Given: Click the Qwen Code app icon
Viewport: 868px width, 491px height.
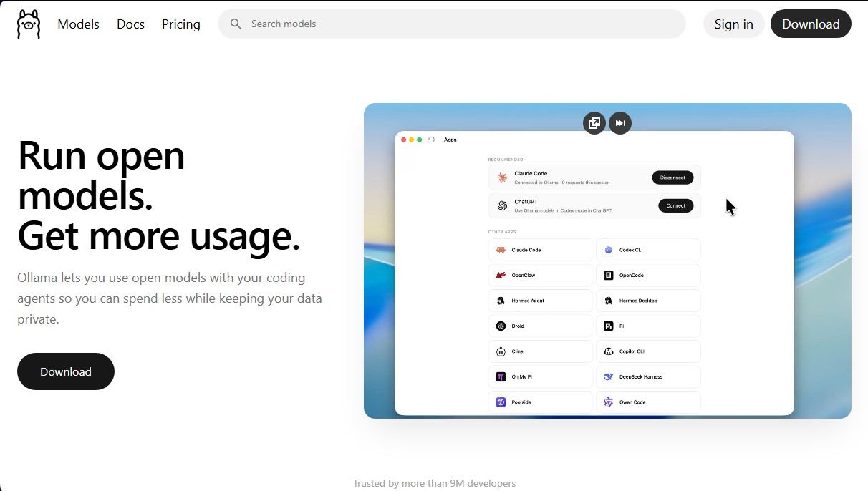Looking at the screenshot, I should coord(608,402).
